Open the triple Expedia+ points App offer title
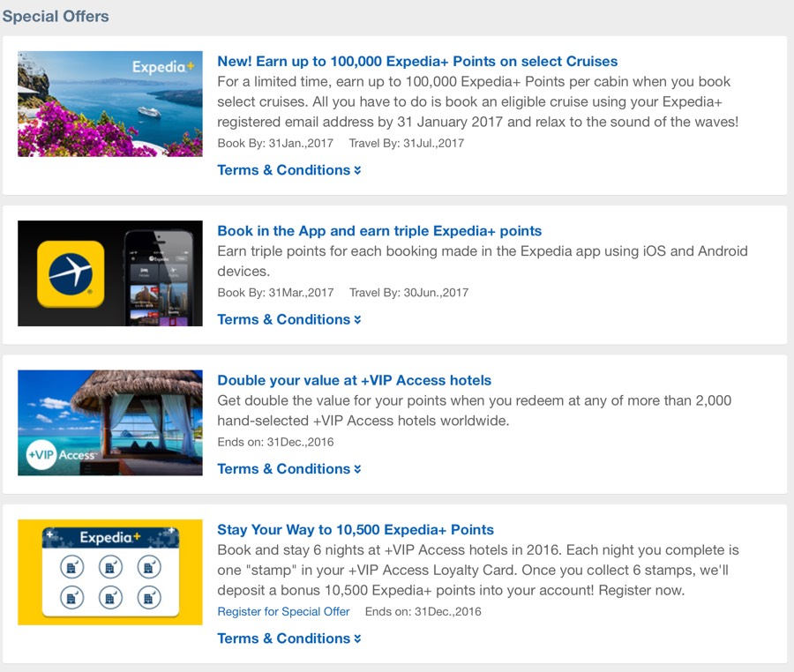This screenshot has height=672, width=794. click(x=379, y=231)
